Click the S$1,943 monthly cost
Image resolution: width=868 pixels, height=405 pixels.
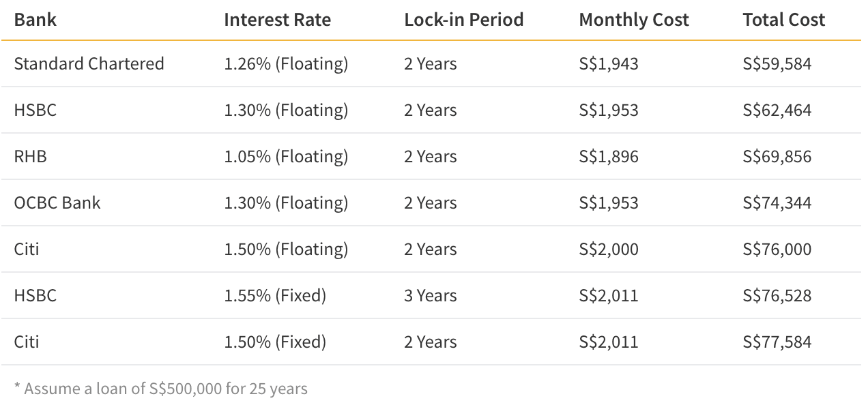pyautogui.click(x=608, y=64)
